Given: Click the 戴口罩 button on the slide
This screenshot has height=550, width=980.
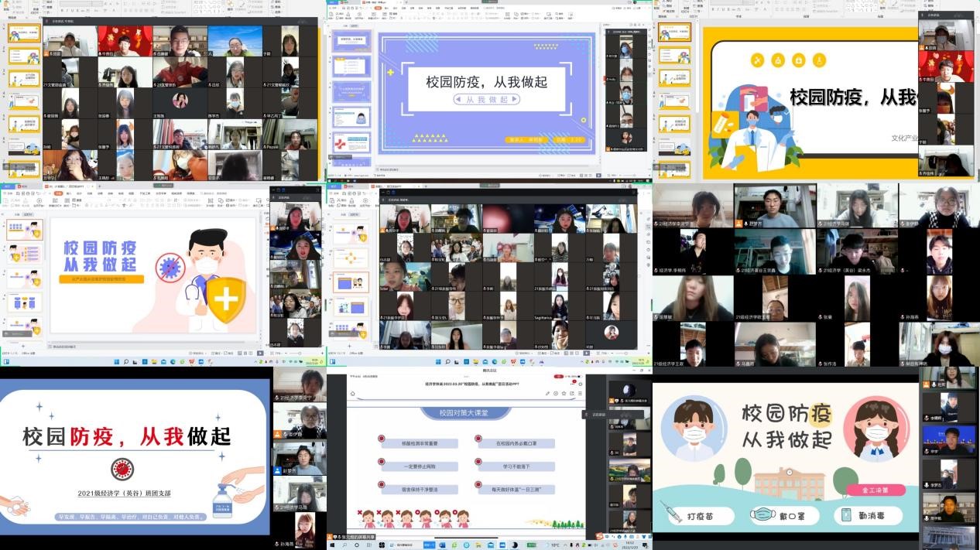Looking at the screenshot, I should click(x=785, y=514).
